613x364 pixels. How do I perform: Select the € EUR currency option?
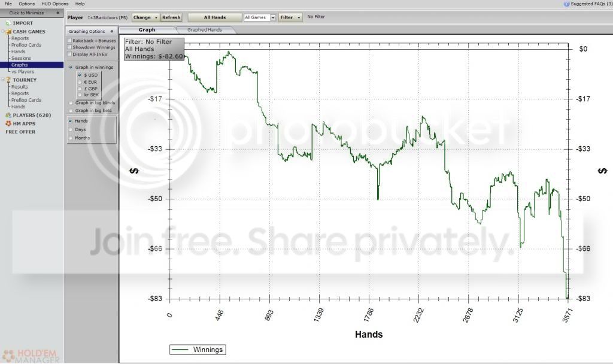click(80, 82)
